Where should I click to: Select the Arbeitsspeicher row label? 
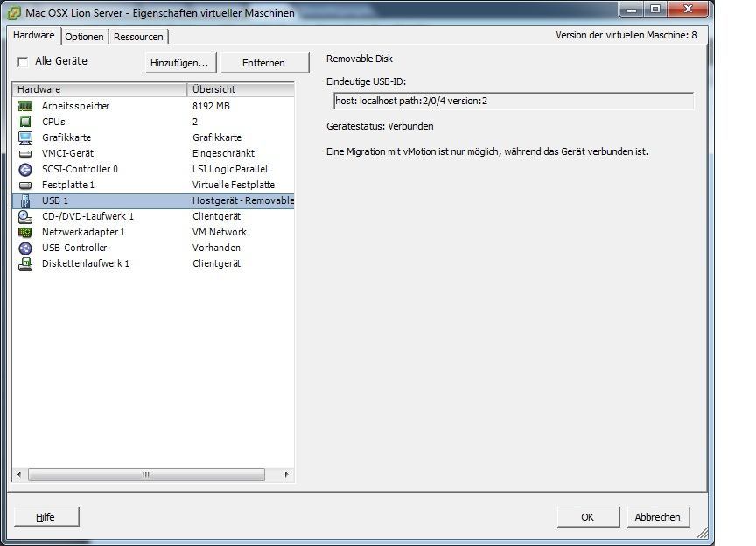(76, 106)
